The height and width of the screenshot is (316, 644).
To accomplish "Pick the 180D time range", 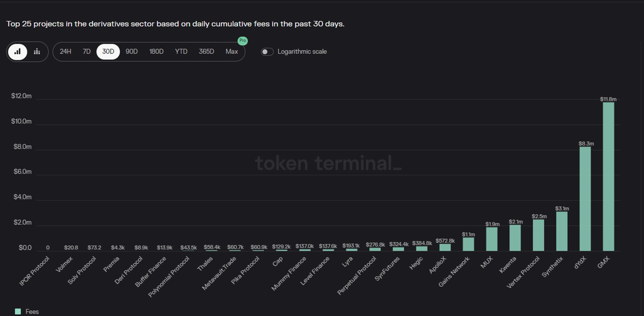I will 156,52.
